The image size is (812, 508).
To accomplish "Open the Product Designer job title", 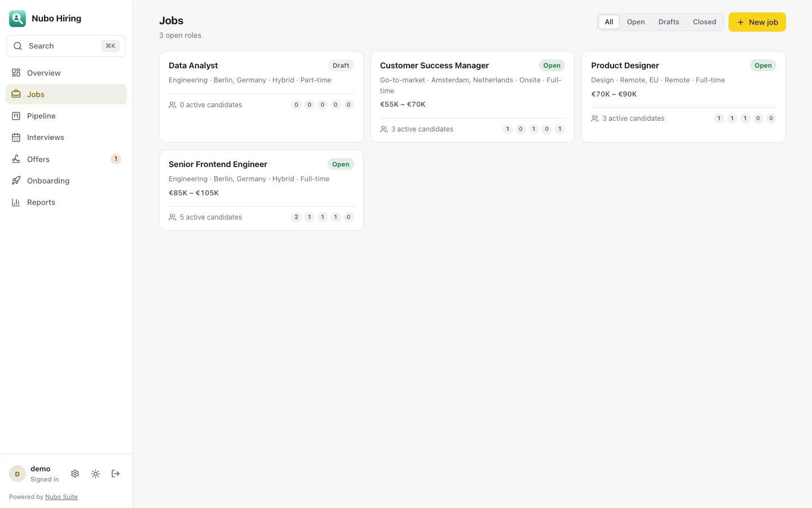I will click(x=625, y=65).
